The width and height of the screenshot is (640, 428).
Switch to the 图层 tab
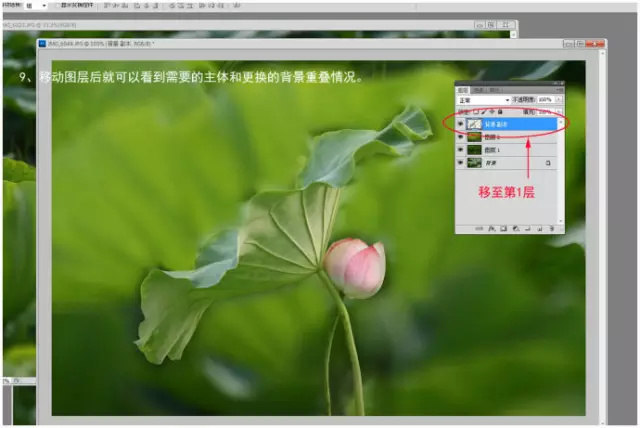(462, 90)
